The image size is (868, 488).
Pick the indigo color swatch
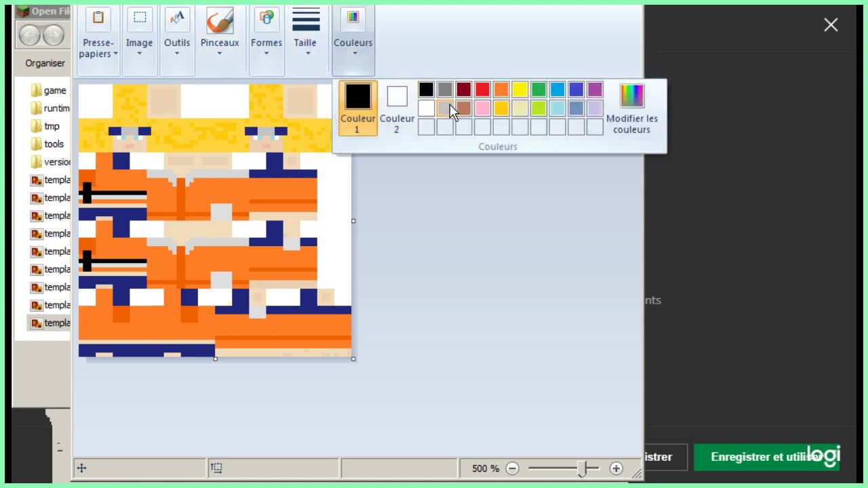click(x=576, y=89)
